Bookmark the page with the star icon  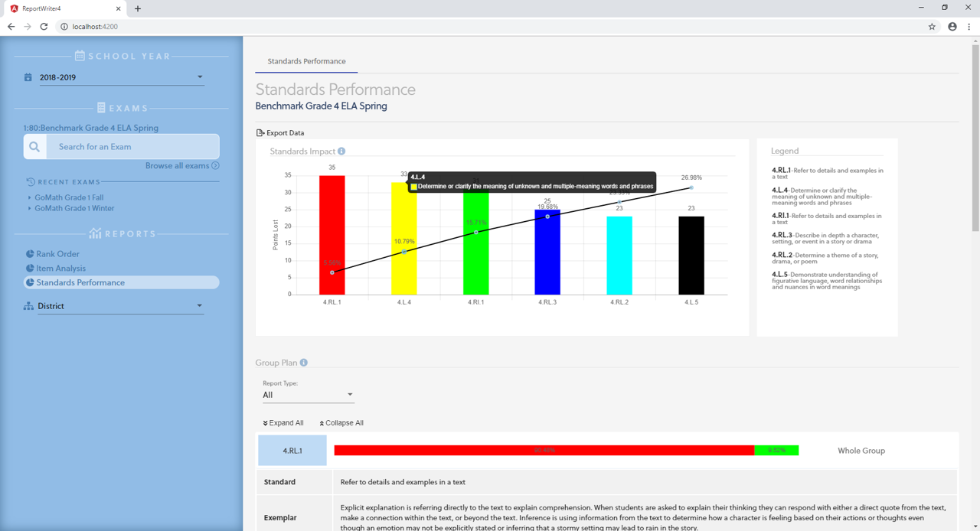click(x=932, y=27)
